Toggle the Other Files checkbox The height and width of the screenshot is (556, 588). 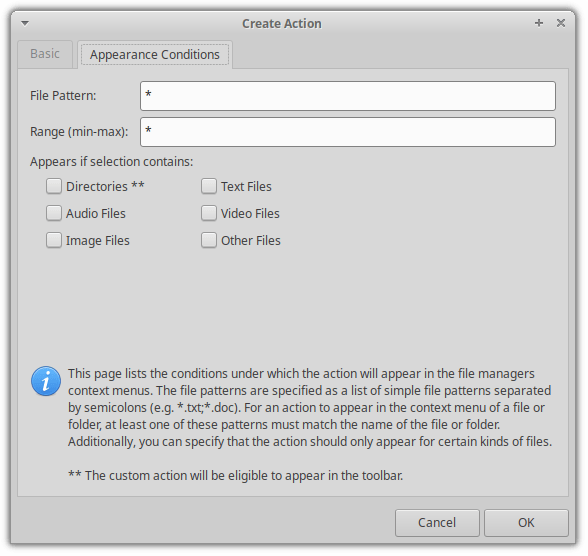[209, 240]
